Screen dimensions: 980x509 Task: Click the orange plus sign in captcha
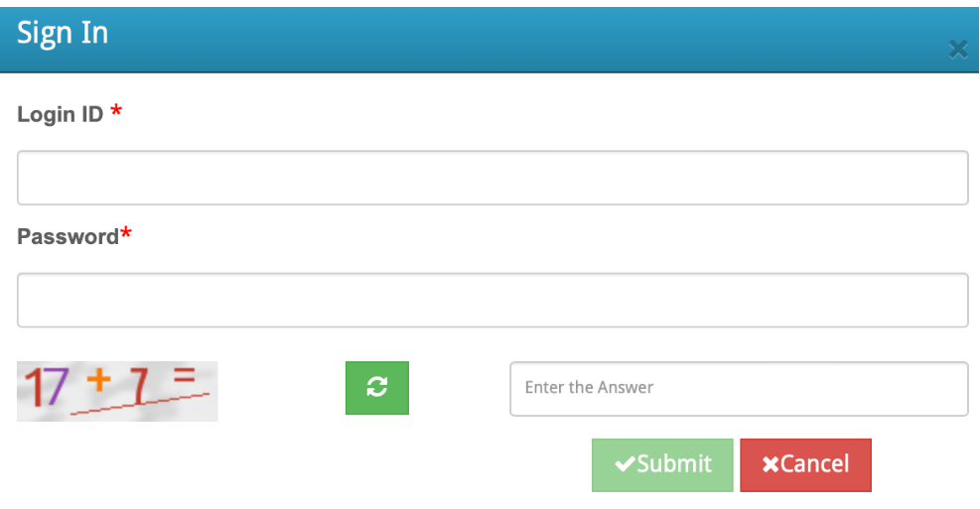98,380
